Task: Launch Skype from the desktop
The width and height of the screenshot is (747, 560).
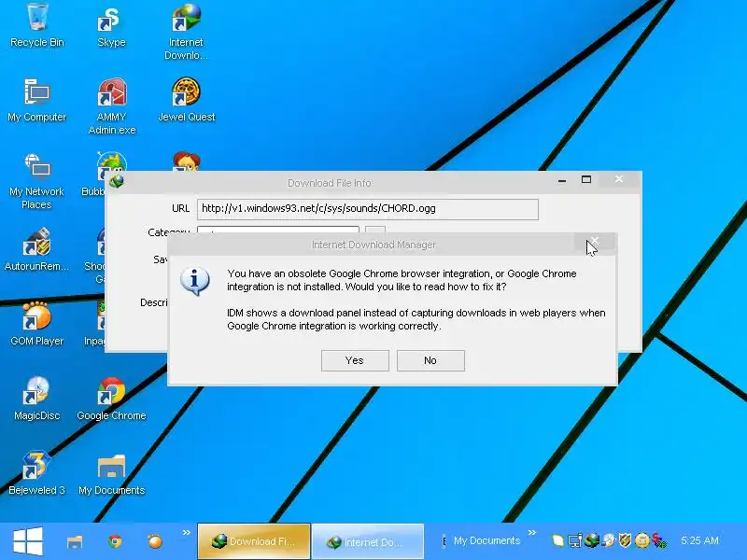Action: (x=111, y=26)
